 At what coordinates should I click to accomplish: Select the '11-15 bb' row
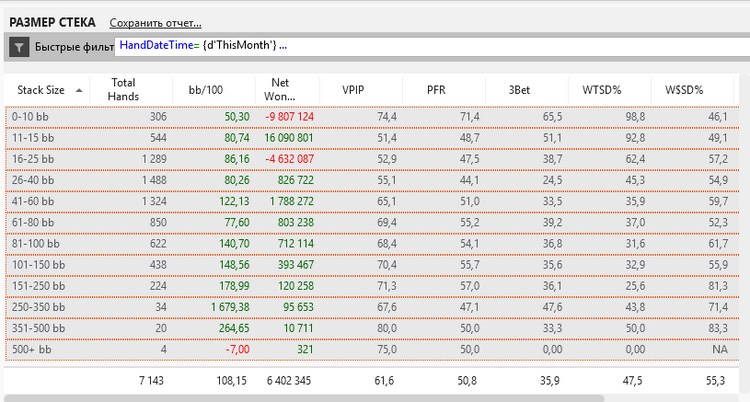[372, 138]
